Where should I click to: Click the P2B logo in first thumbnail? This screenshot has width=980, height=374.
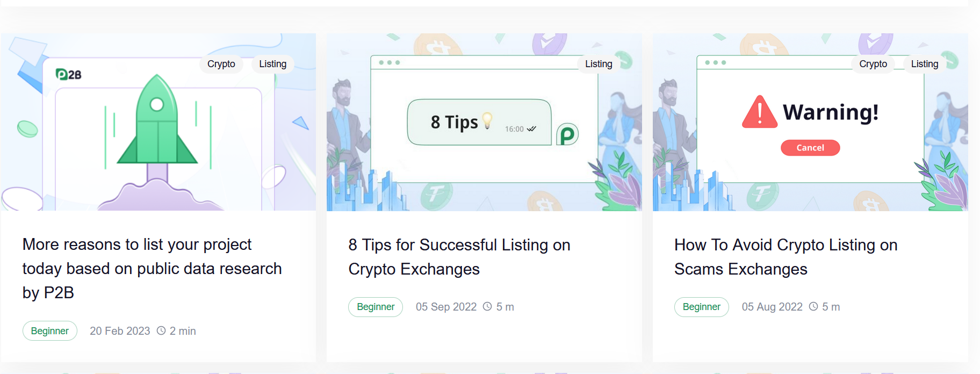click(69, 74)
